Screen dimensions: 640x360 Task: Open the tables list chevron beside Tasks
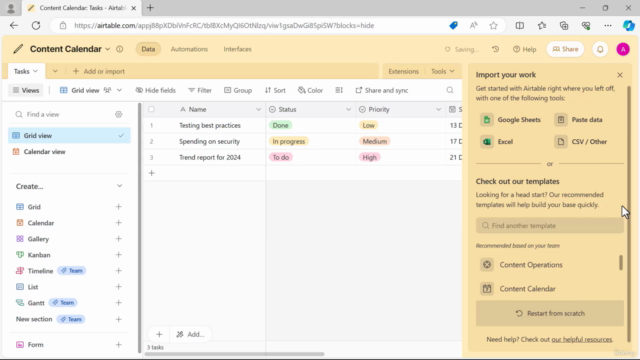pyautogui.click(x=55, y=71)
